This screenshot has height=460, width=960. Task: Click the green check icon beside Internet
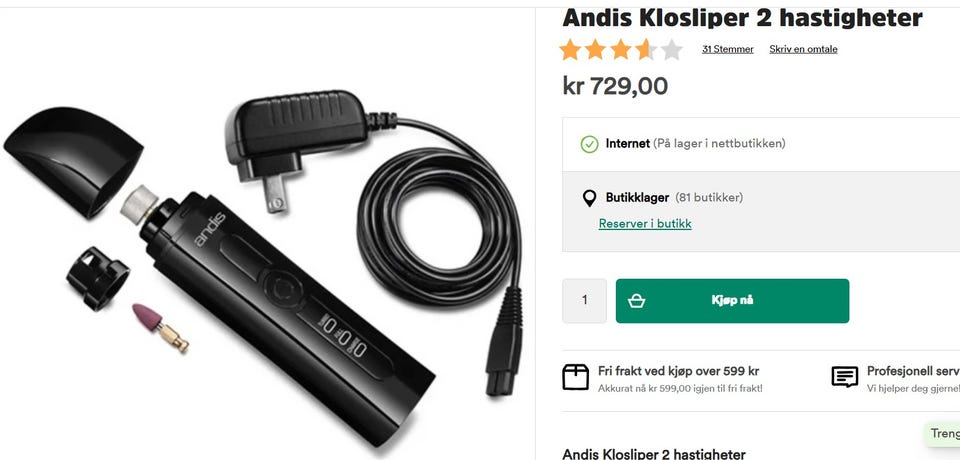coord(589,144)
